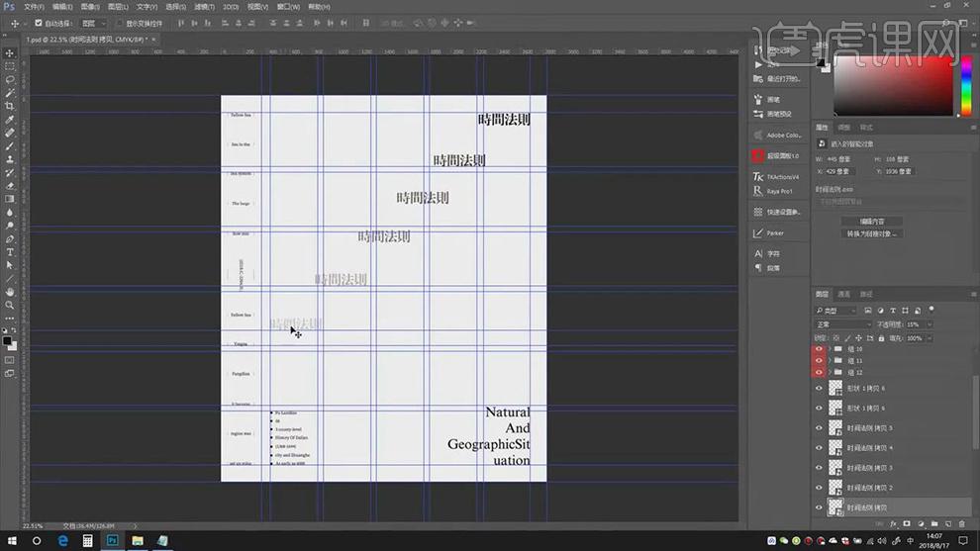Hide layer 时间法则 拷贝 5
Screen dimensions: 980x551
tap(819, 428)
